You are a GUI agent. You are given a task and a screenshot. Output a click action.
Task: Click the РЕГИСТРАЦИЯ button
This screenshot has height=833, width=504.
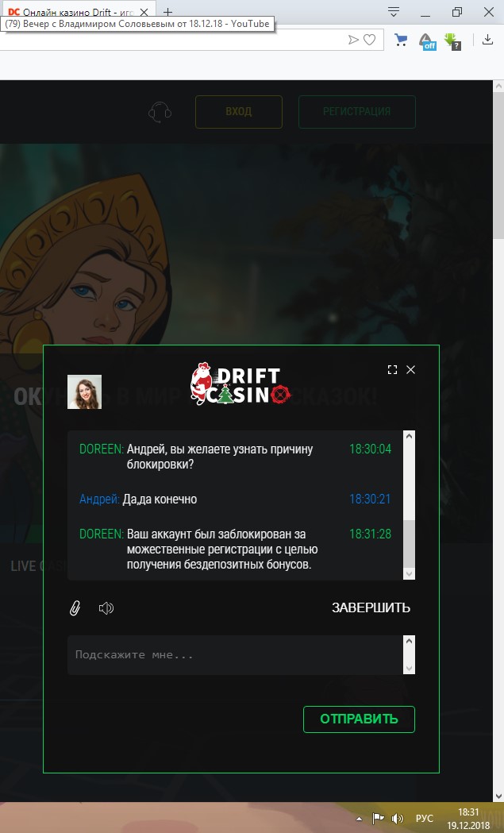pyautogui.click(x=357, y=111)
